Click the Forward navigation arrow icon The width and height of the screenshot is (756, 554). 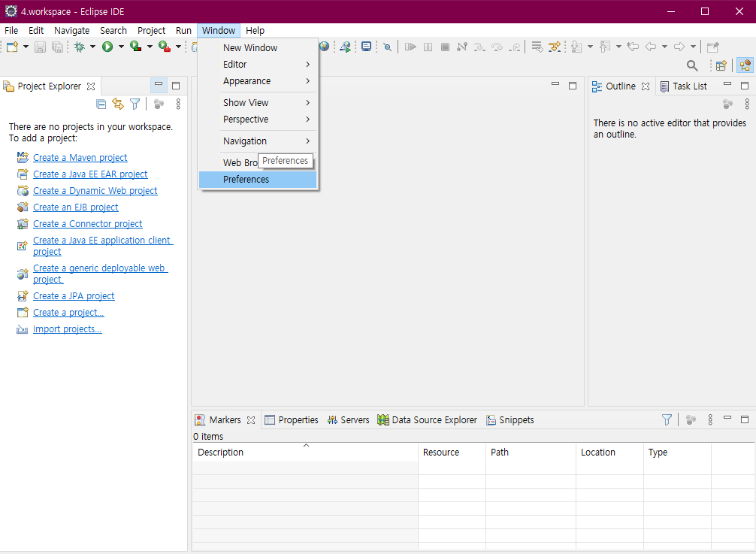pos(679,47)
